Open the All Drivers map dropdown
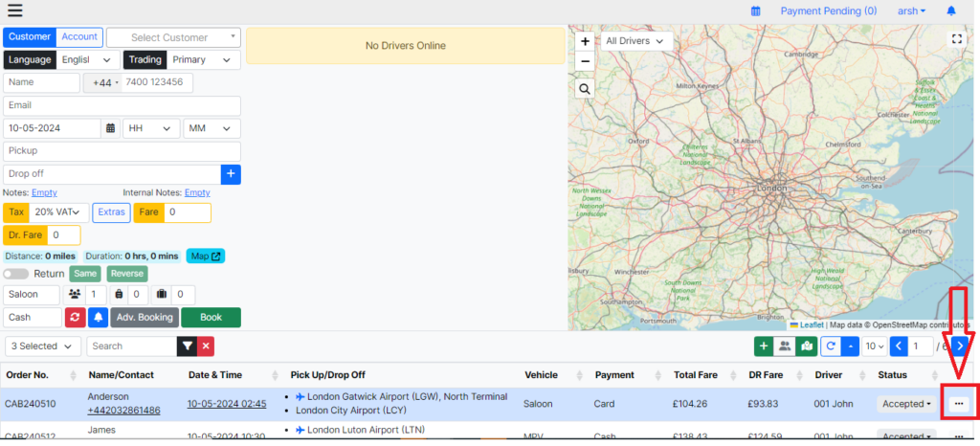The height and width of the screenshot is (446, 980). tap(636, 41)
